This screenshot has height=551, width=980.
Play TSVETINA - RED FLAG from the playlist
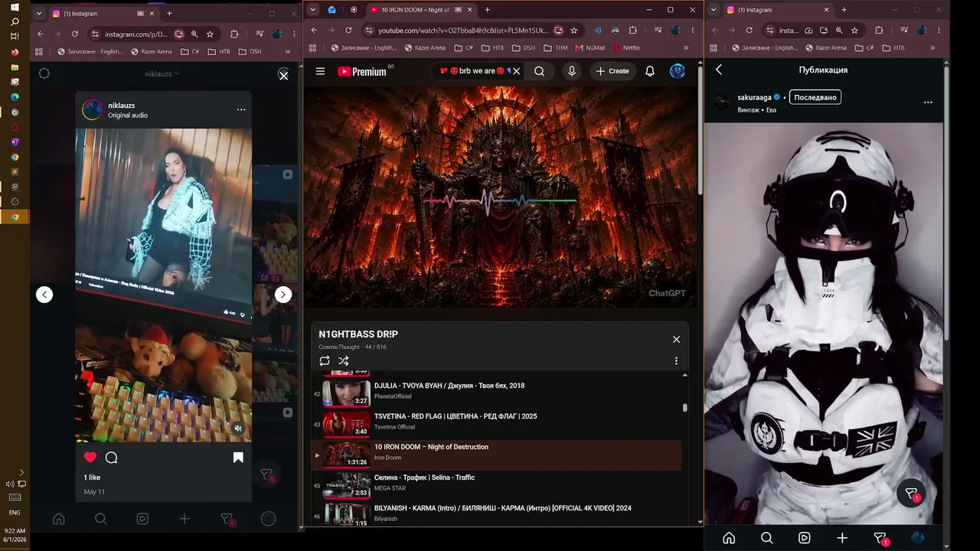(x=497, y=424)
